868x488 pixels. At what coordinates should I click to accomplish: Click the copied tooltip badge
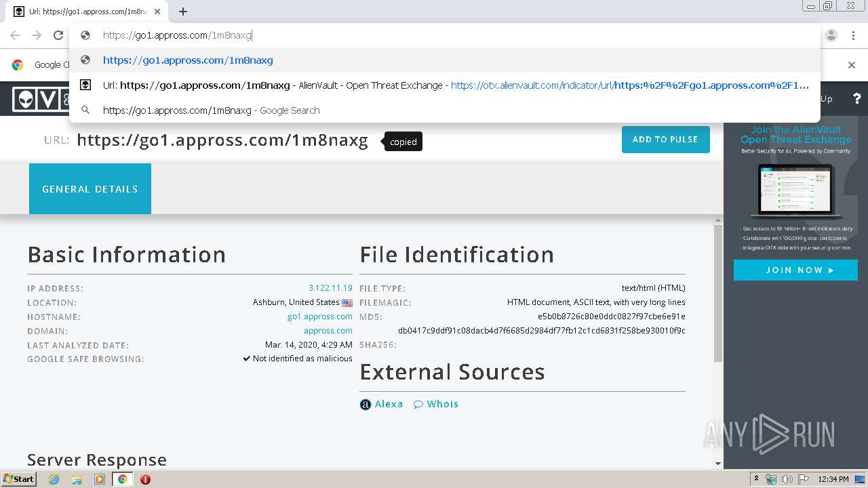point(403,142)
